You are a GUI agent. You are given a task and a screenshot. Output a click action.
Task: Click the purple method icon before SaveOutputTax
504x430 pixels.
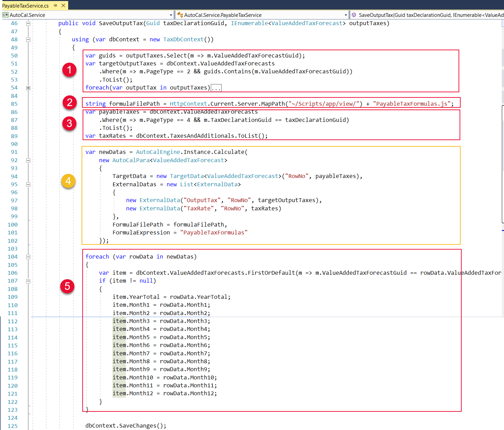click(x=354, y=15)
